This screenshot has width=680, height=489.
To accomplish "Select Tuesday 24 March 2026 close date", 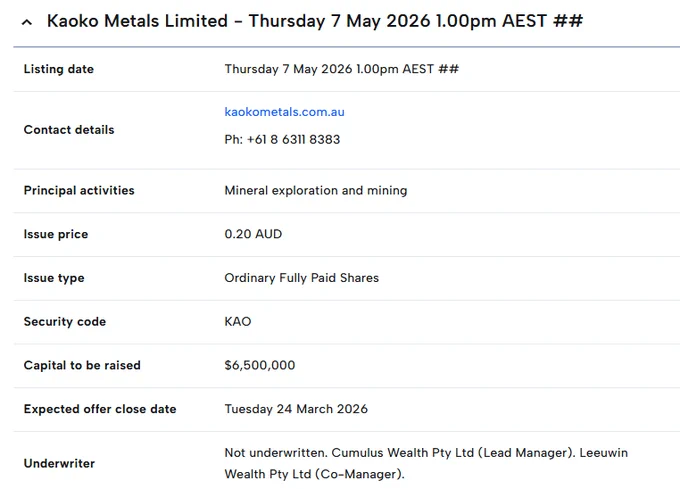I will [x=296, y=409].
